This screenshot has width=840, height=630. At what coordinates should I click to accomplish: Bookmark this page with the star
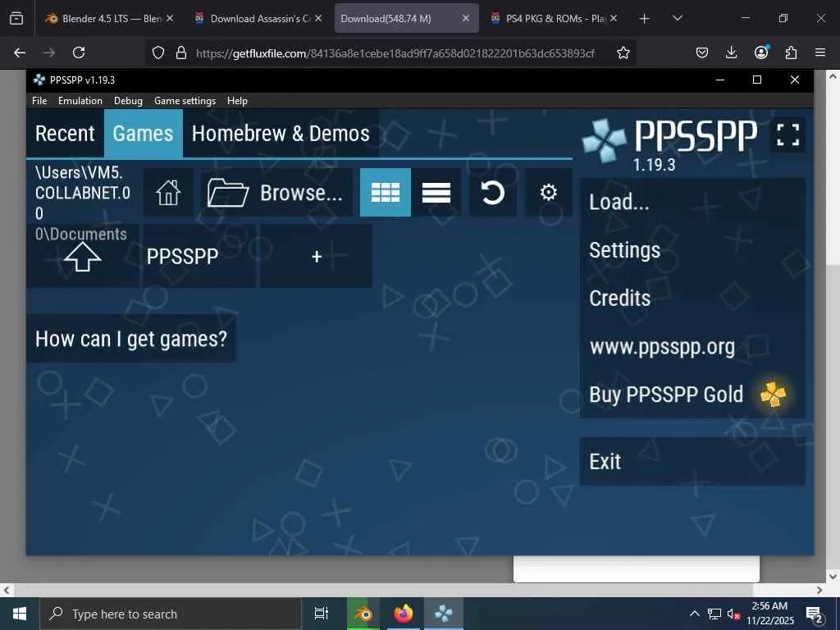tap(623, 52)
